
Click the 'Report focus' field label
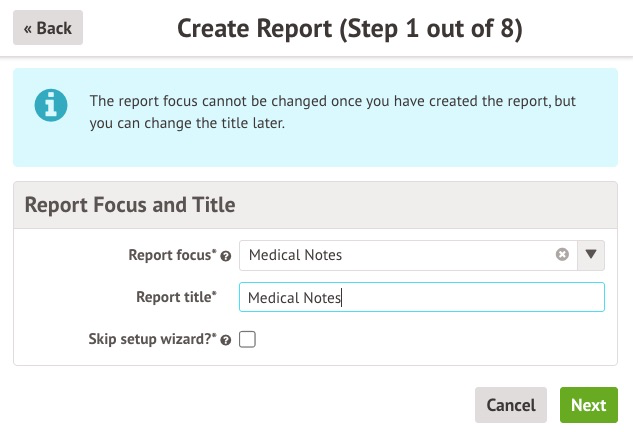(171, 255)
